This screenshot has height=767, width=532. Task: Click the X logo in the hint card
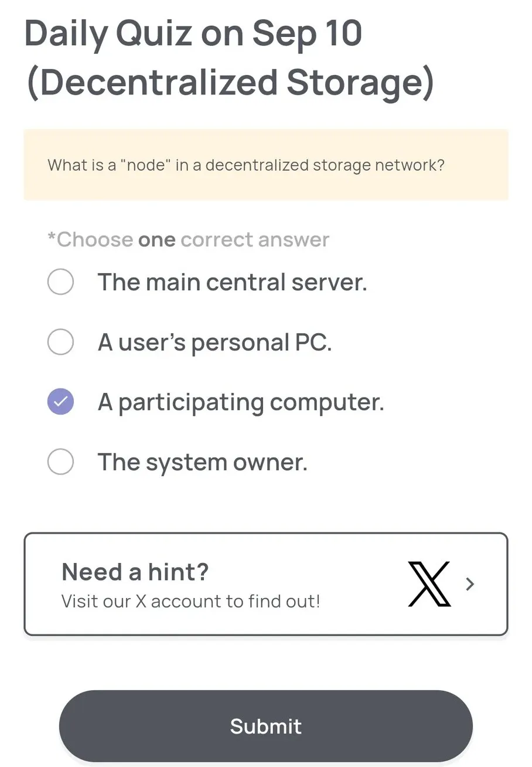(x=429, y=584)
